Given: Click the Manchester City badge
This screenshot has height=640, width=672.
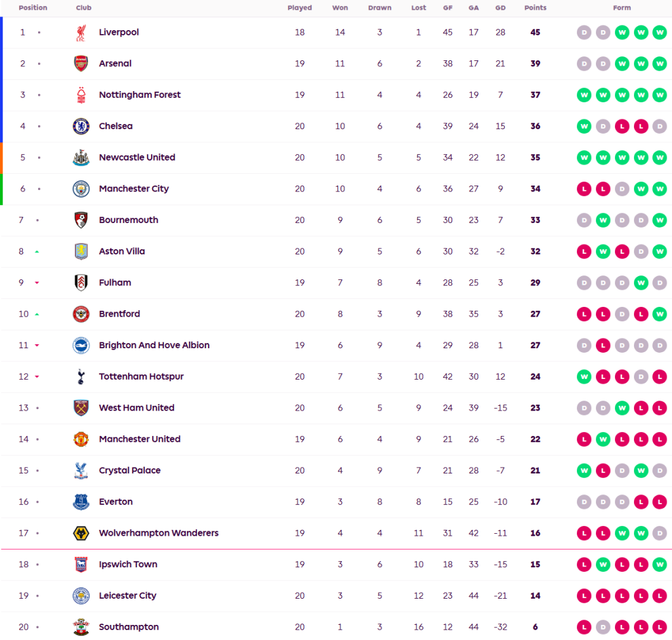Looking at the screenshot, I should pyautogui.click(x=81, y=189).
